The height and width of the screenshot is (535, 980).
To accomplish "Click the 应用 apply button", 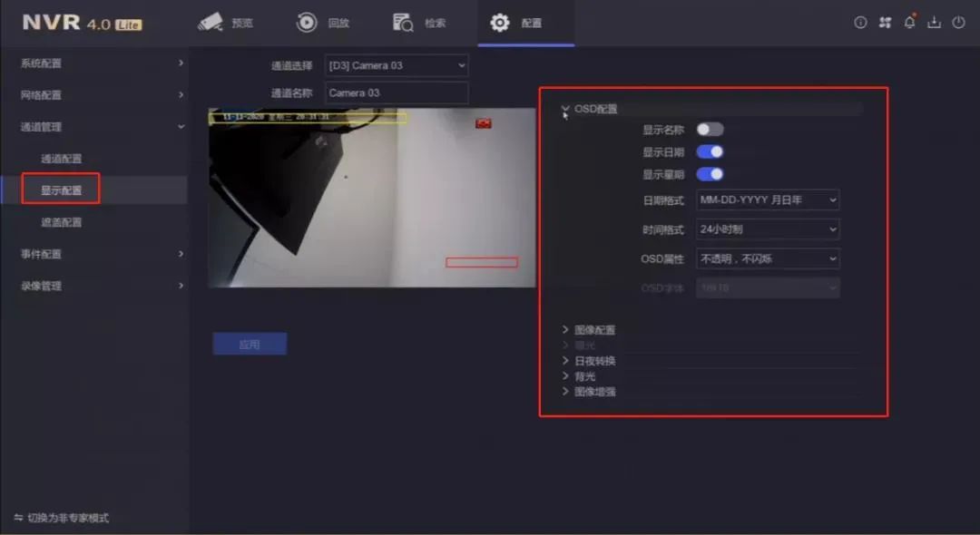I will click(x=250, y=344).
